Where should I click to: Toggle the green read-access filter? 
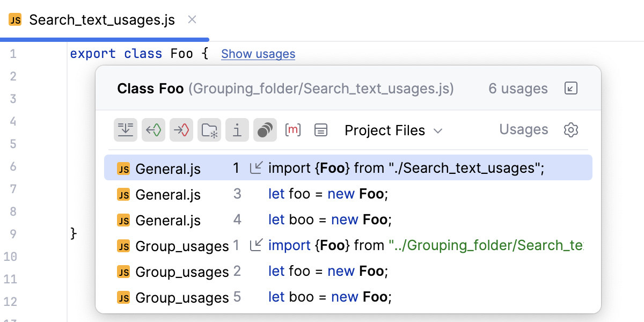click(153, 130)
